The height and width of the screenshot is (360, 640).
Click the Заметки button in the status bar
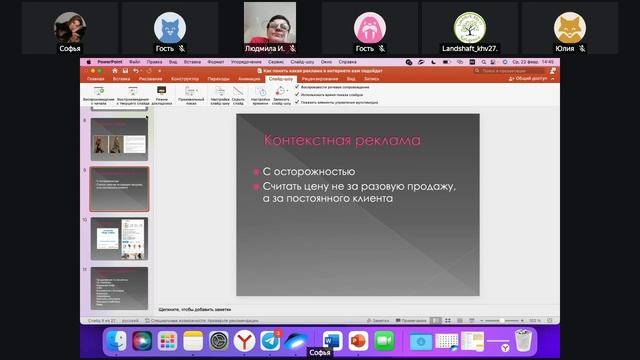[x=378, y=321]
